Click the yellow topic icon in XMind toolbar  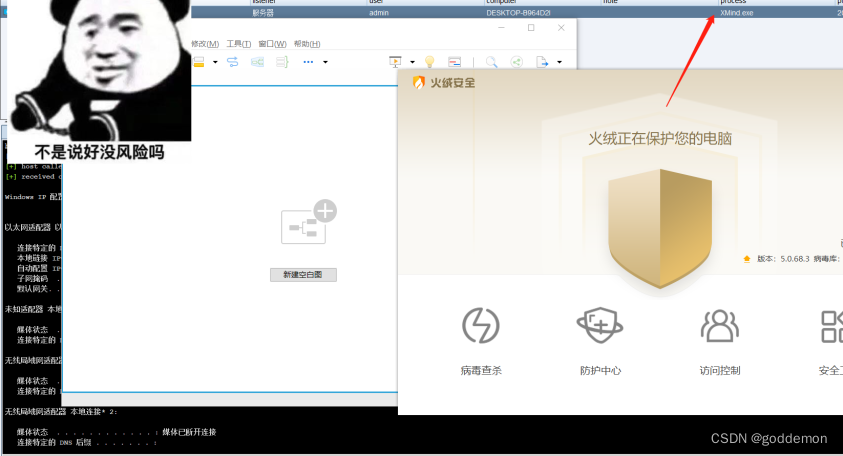coord(199,62)
